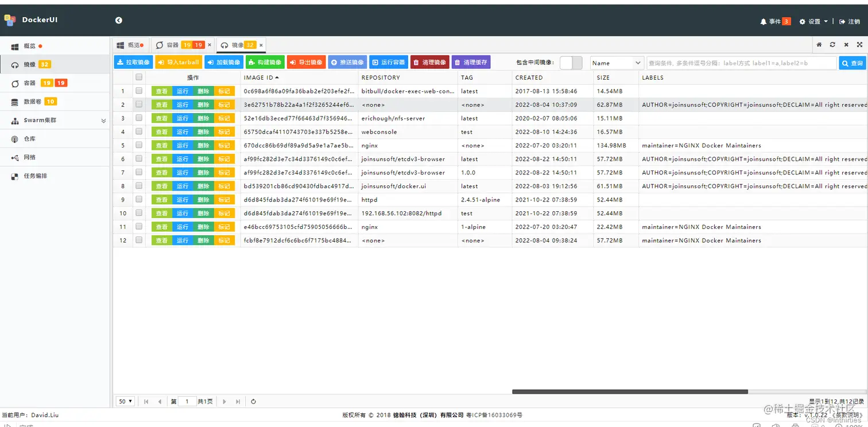The image size is (868, 427).
Task: Tick the select-all checkbox in header
Action: (139, 77)
